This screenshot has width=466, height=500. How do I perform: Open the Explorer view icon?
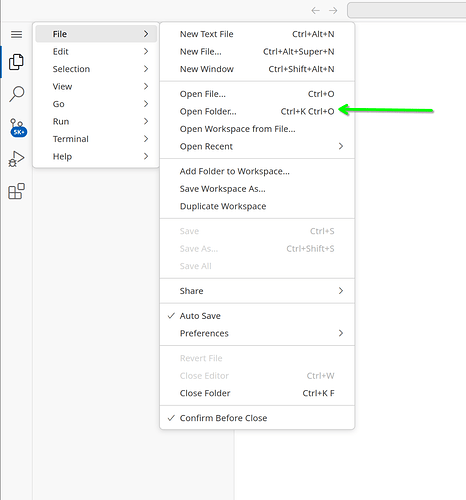[x=16, y=62]
